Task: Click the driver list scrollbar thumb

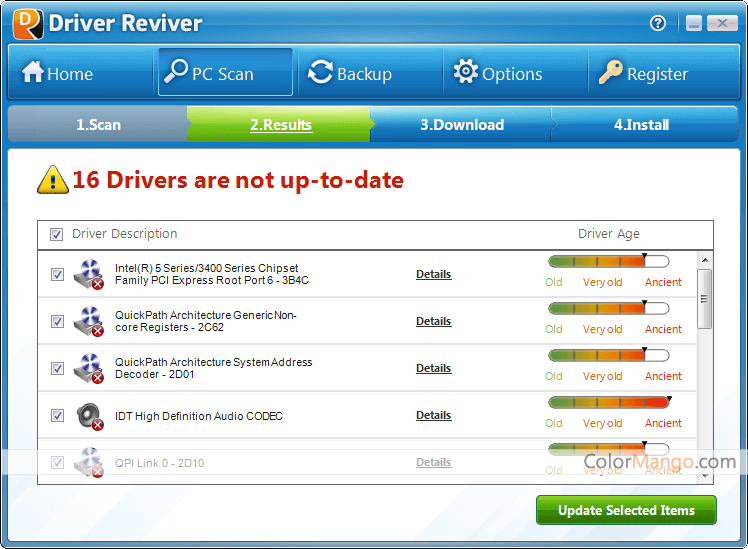Action: pyautogui.click(x=704, y=299)
